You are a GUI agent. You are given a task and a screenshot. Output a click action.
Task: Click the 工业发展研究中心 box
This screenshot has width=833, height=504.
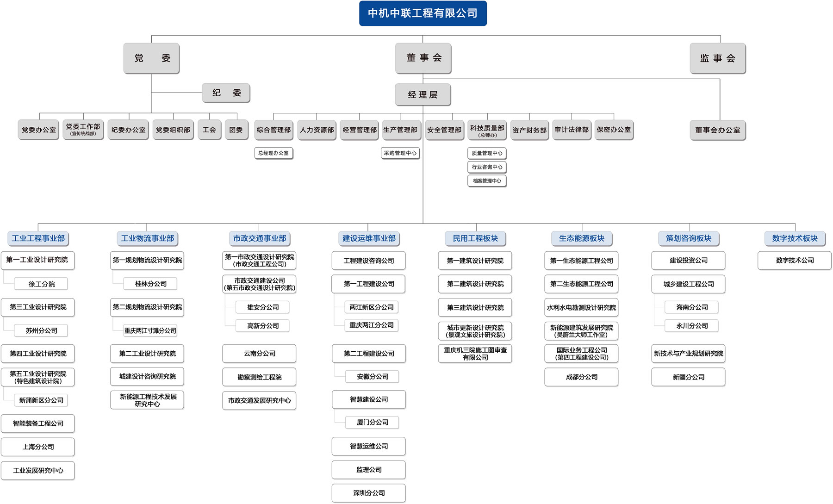(38, 471)
